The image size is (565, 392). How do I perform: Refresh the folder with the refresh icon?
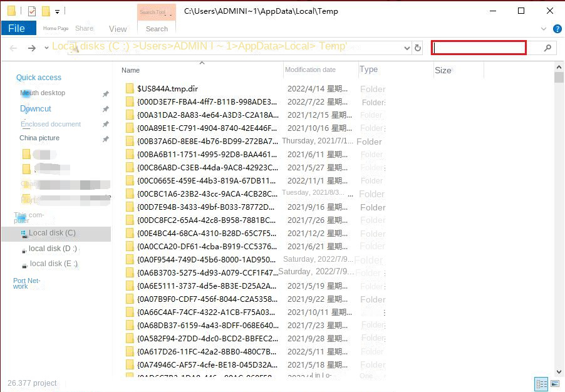pyautogui.click(x=418, y=47)
